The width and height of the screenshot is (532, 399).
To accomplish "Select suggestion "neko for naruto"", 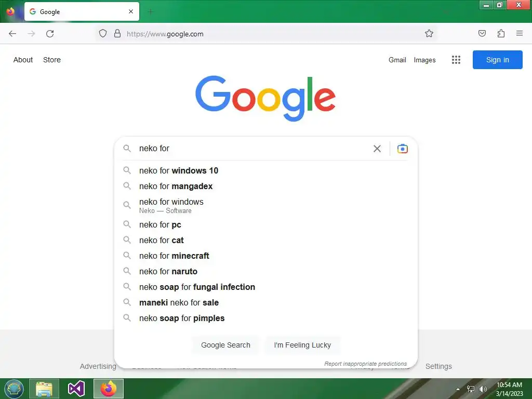I will [x=266, y=271].
